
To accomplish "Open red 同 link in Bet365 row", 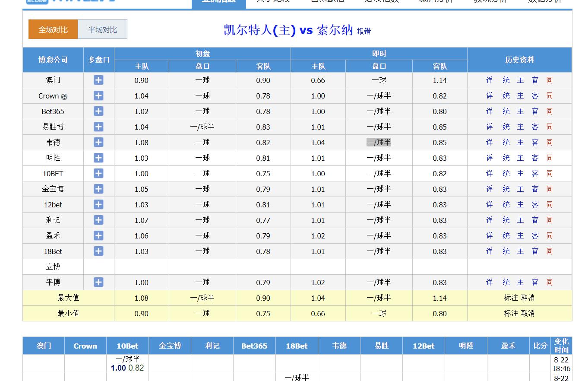I will click(550, 111).
